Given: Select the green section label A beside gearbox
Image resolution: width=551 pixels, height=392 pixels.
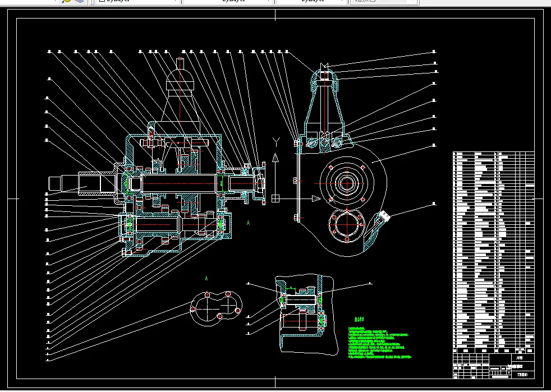Looking at the screenshot, I should 249,223.
